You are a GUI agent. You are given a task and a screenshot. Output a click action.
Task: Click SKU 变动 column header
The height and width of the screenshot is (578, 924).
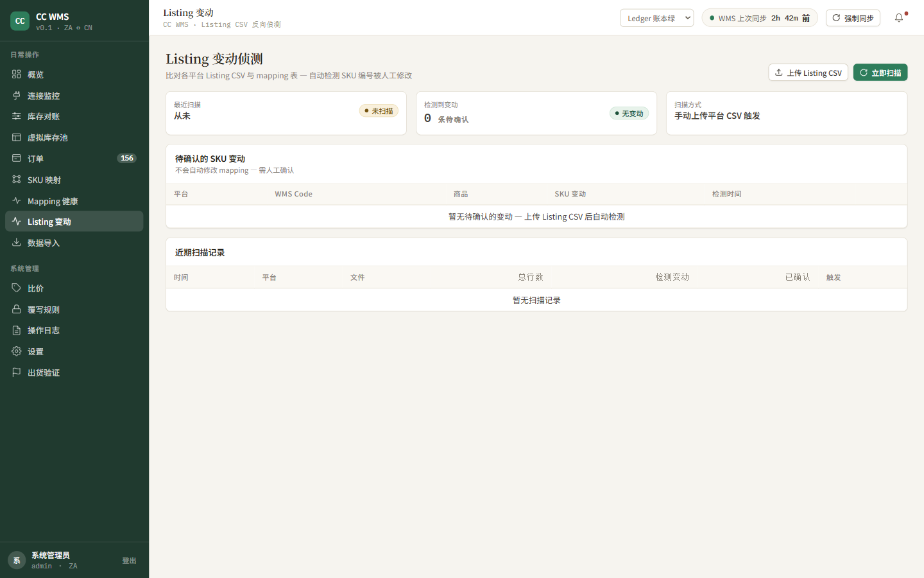coord(570,194)
